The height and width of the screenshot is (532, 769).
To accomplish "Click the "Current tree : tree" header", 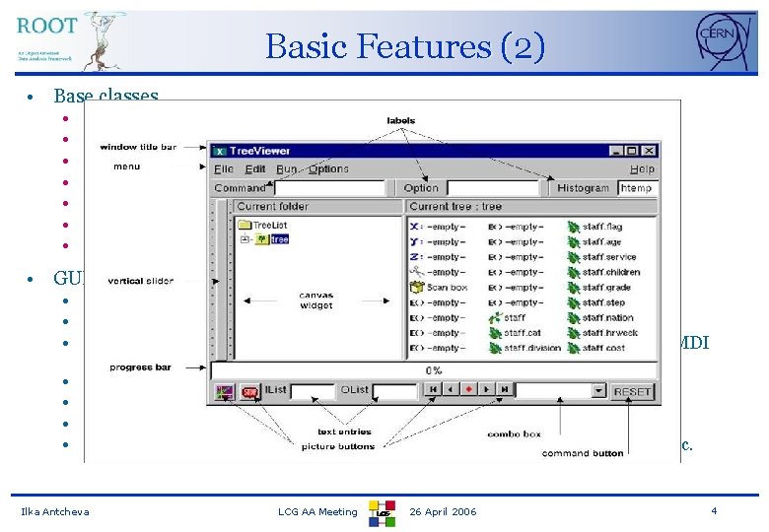I will point(455,207).
